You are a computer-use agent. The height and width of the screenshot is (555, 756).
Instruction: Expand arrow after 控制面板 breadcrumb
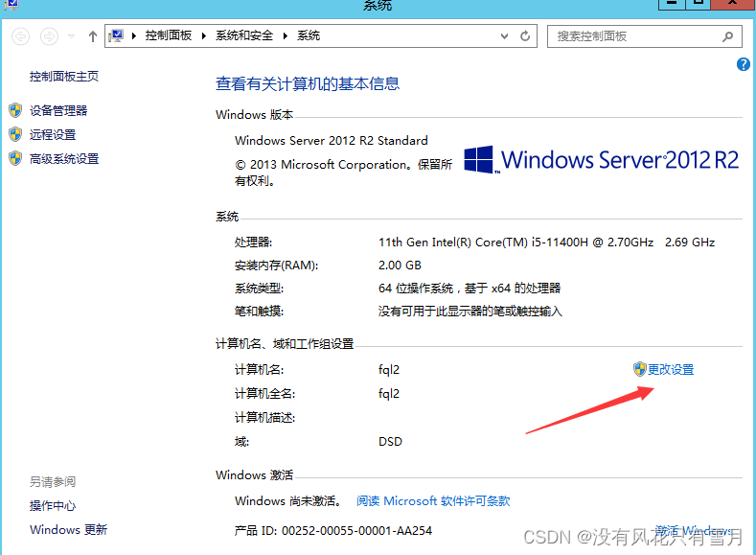click(x=204, y=35)
